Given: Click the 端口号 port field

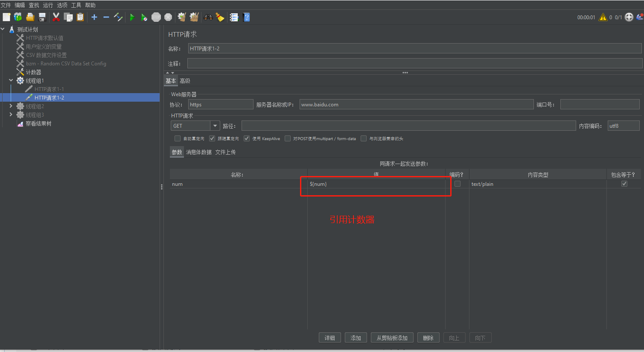Looking at the screenshot, I should click(600, 105).
